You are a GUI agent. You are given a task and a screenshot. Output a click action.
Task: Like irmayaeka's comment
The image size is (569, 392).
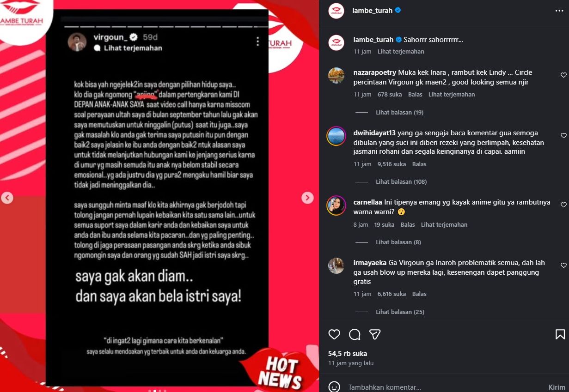click(x=563, y=265)
